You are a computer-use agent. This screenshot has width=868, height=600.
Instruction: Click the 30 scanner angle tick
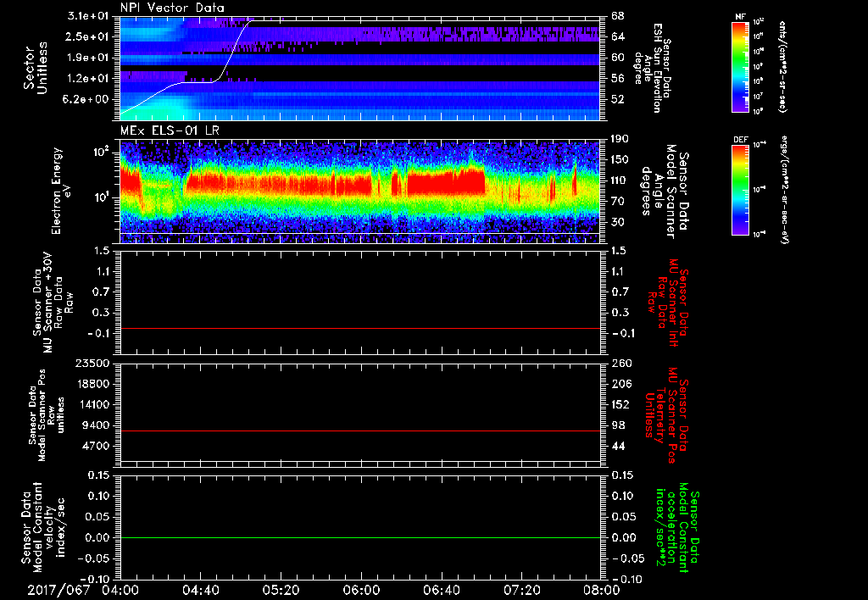617,222
